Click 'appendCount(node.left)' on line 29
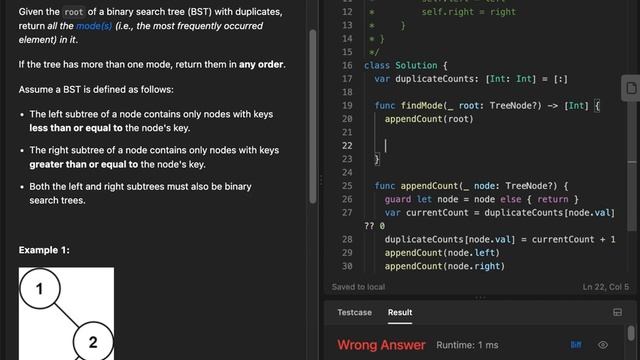 (442, 253)
